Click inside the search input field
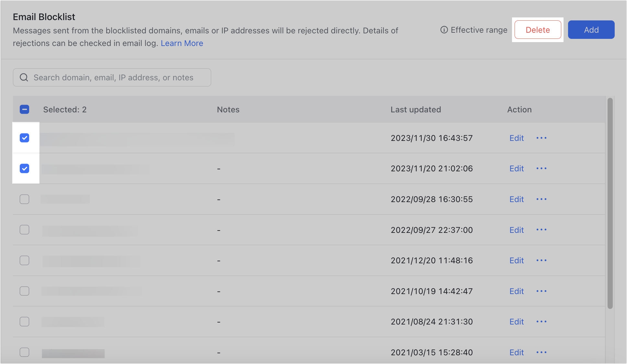The width and height of the screenshot is (627, 364). 113,77
